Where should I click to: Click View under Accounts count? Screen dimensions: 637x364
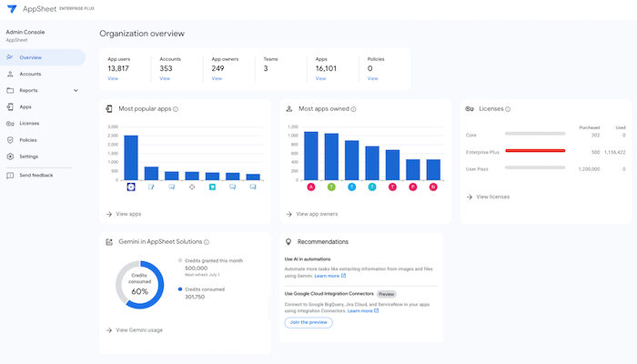pyautogui.click(x=165, y=78)
